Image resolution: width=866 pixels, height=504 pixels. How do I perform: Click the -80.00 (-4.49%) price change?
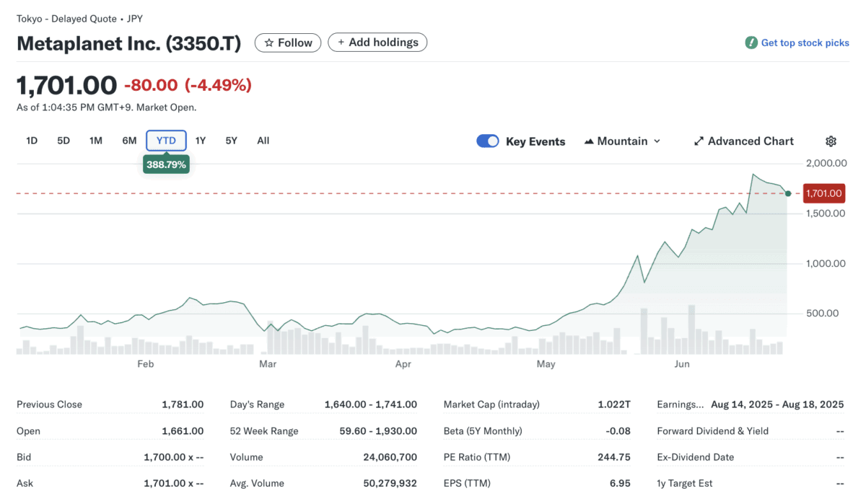tap(188, 85)
